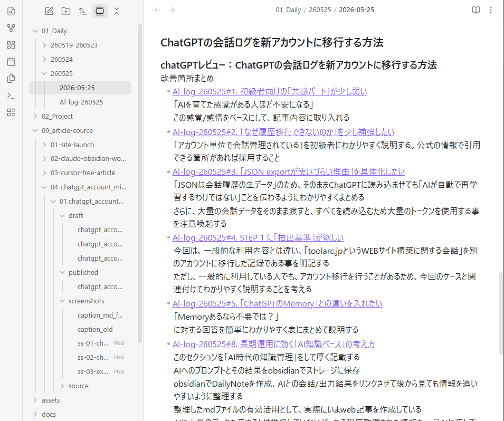Expand the 02-claude-obsidian-wo... folder
The image size is (504, 421).
pyautogui.click(x=44, y=158)
